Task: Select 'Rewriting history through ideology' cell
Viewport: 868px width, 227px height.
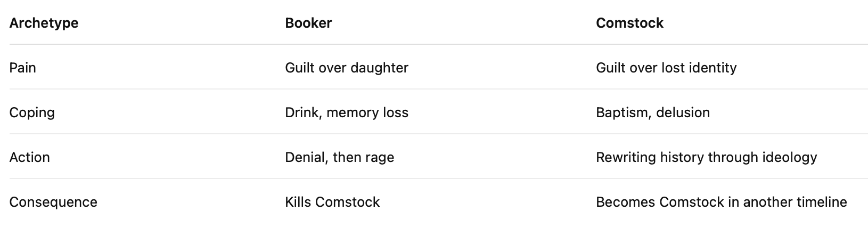Action: click(x=706, y=157)
